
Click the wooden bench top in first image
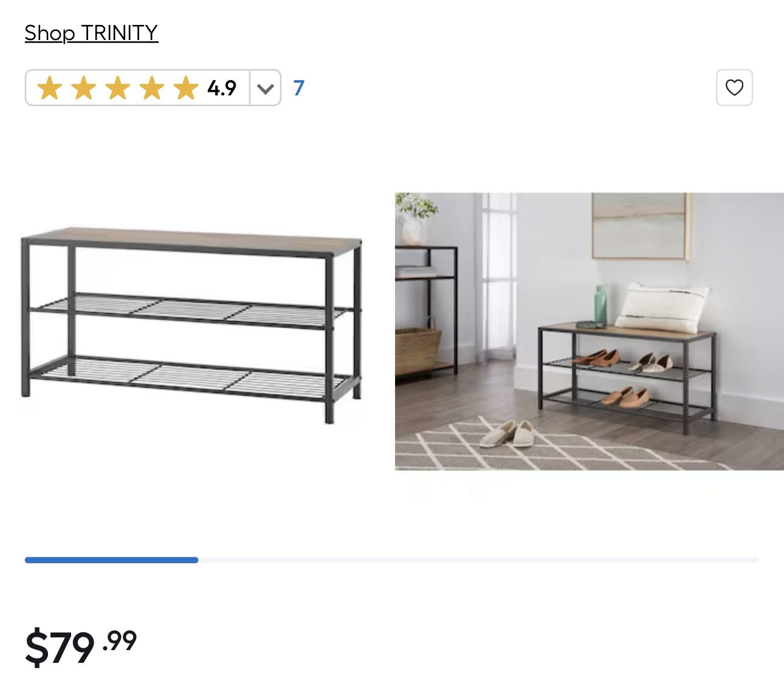[x=191, y=241]
